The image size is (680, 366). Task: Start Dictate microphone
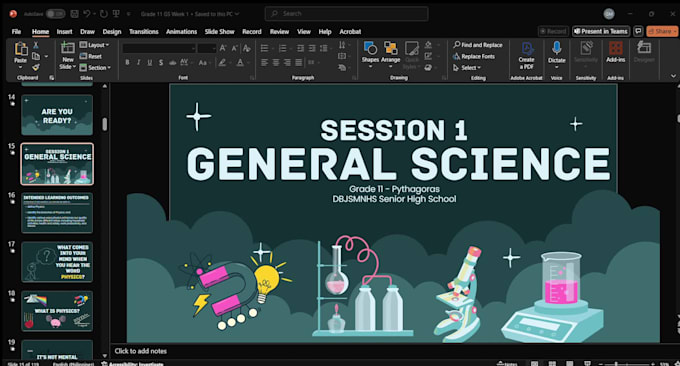point(556,55)
